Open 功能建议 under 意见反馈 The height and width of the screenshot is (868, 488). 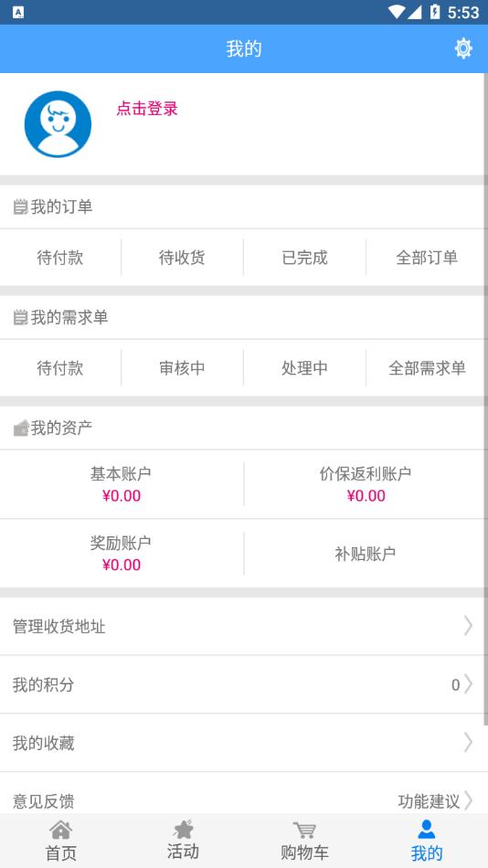click(429, 800)
